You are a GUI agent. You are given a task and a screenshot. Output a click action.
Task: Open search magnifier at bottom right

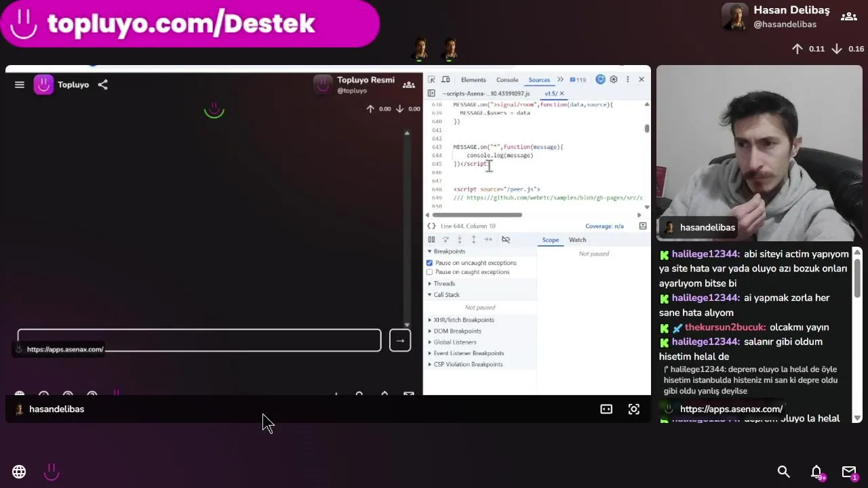tap(784, 471)
